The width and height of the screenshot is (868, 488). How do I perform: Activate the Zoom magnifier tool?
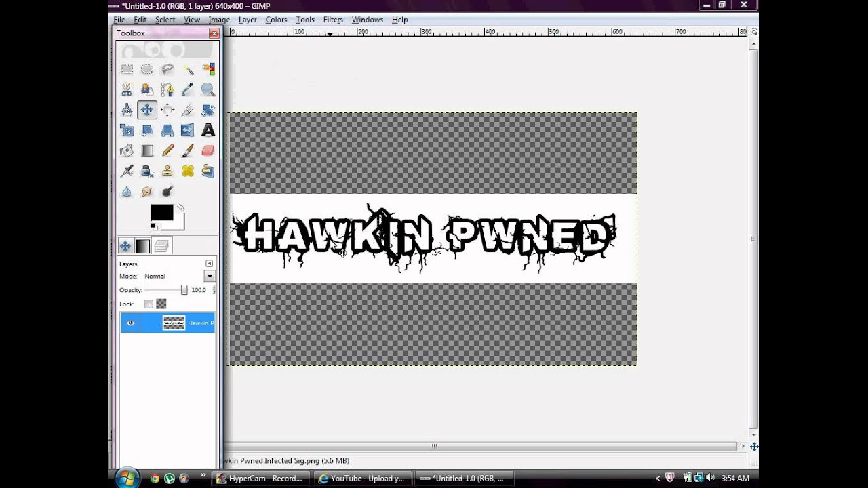(208, 89)
